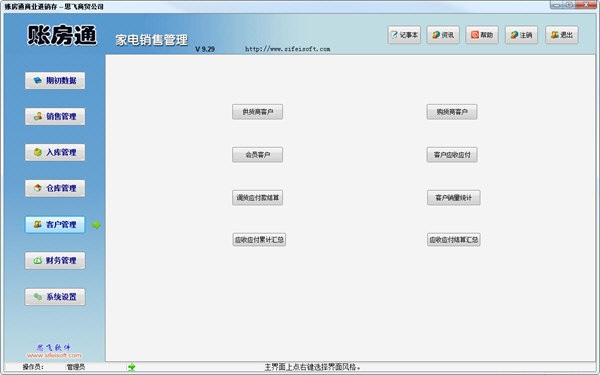The width and height of the screenshot is (600, 375).
Task: Open the 期初数据 section in sidebar
Action: 55,80
